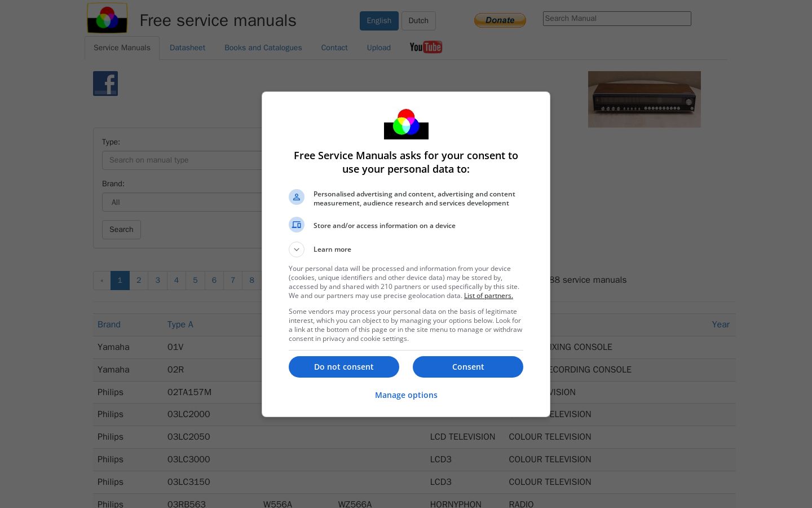Sort table by Brand column header
The height and width of the screenshot is (508, 812).
109,325
